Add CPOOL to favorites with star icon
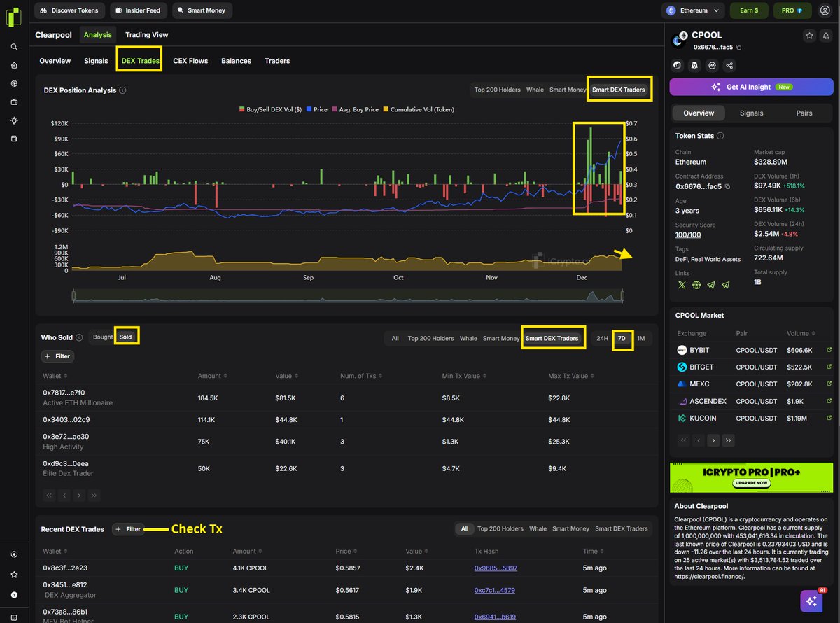The height and width of the screenshot is (623, 840). tap(809, 36)
